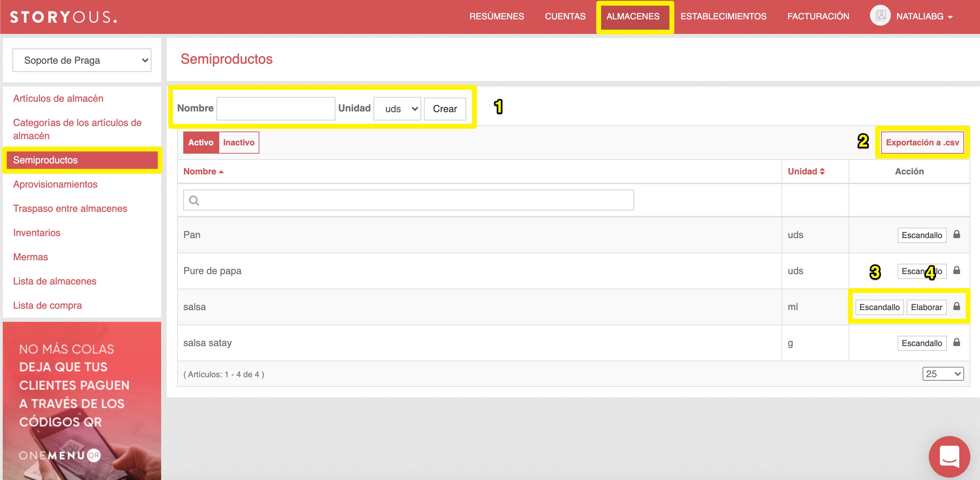
Task: Sort table by Nombre column header
Action: 204,172
